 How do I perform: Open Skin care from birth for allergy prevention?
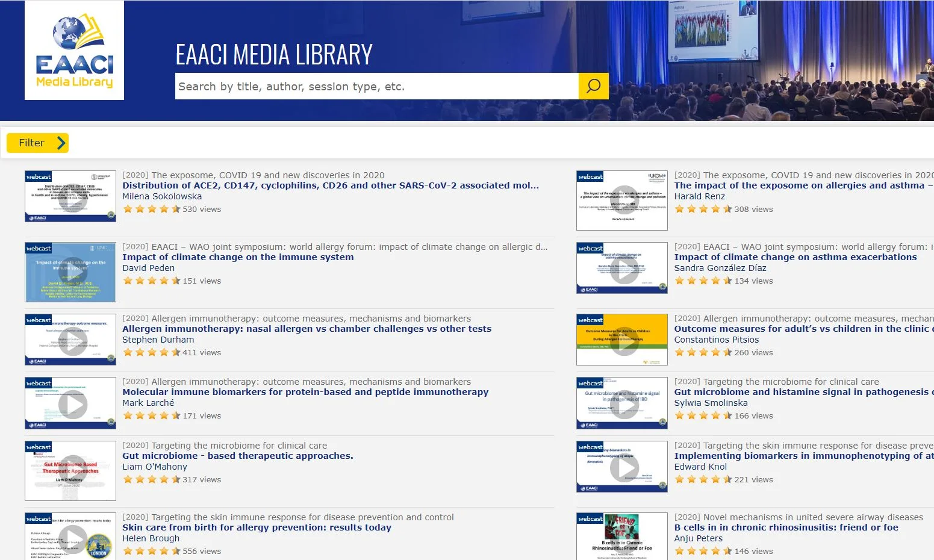[x=257, y=527]
